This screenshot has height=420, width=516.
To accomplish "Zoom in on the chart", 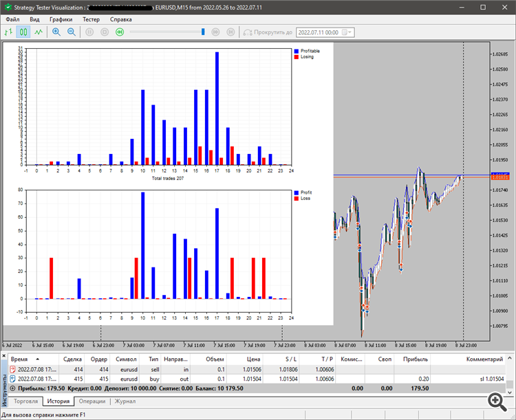I will click(x=56, y=32).
